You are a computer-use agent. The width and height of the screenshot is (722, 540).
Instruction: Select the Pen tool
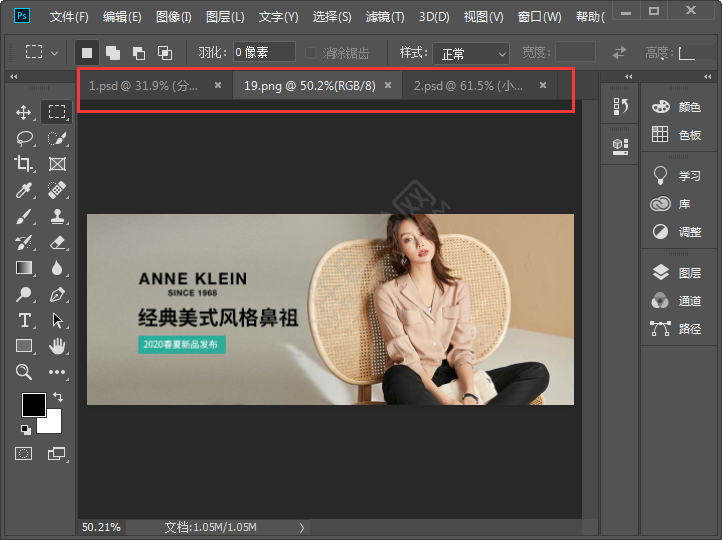click(57, 294)
